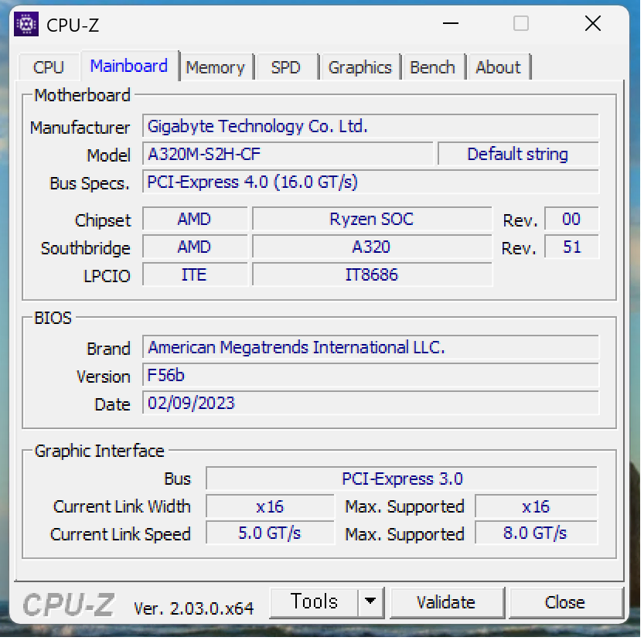
Task: Click the Max. Supported link width x16 value
Action: (x=536, y=506)
